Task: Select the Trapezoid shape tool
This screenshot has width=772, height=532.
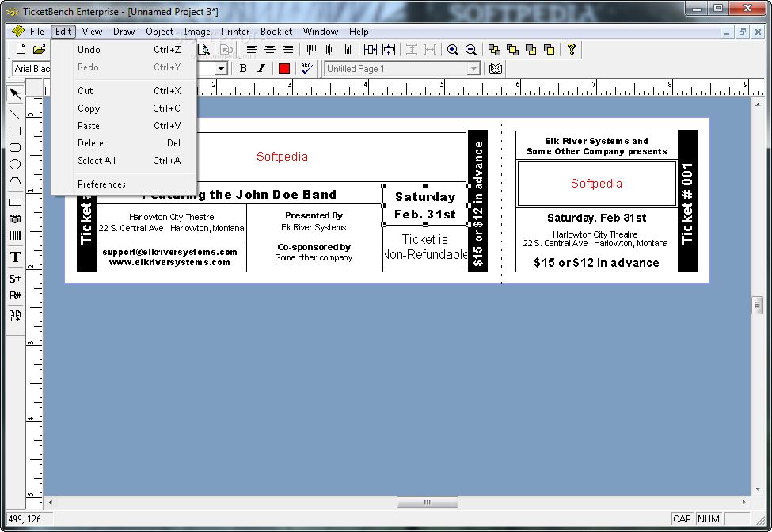Action: pyautogui.click(x=15, y=181)
